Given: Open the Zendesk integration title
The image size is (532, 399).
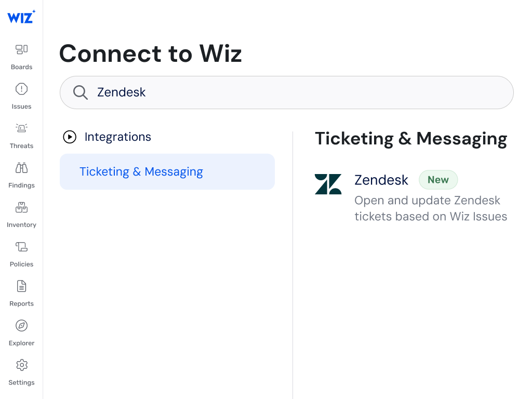Looking at the screenshot, I should [381, 180].
